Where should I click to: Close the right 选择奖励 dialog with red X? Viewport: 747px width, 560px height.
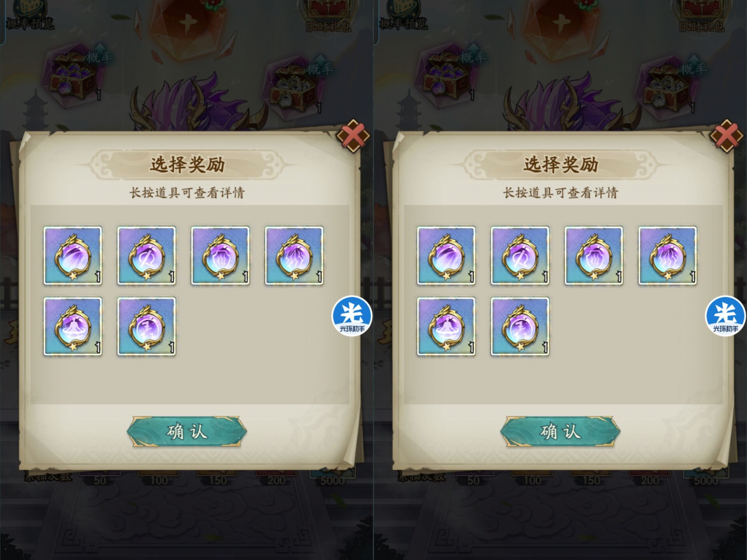(x=727, y=135)
